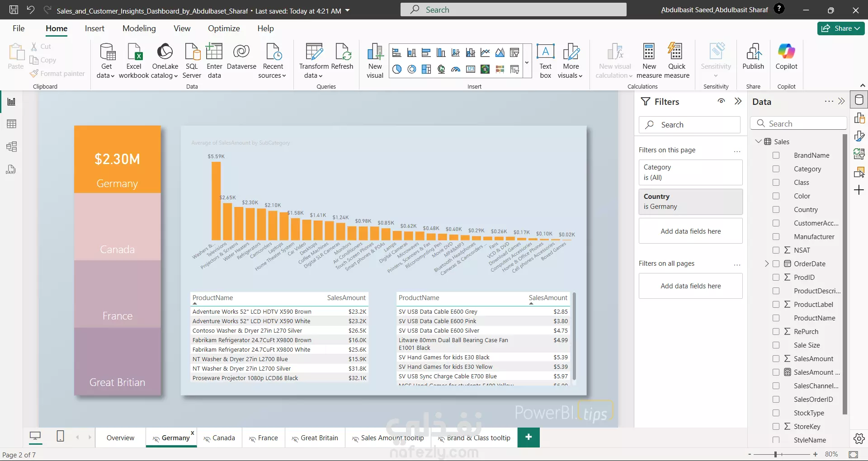This screenshot has width=868, height=461.
Task: Insert a Text box
Action: click(546, 61)
